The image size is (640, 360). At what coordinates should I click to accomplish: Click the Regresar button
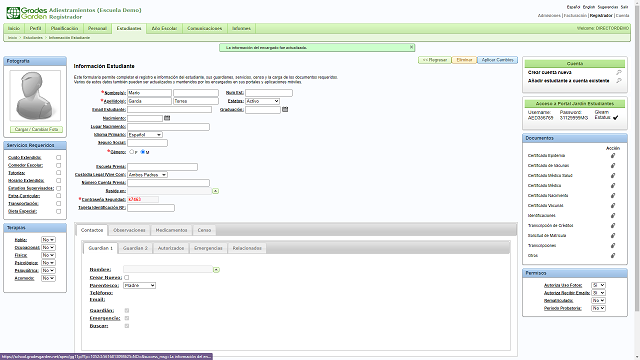point(435,60)
